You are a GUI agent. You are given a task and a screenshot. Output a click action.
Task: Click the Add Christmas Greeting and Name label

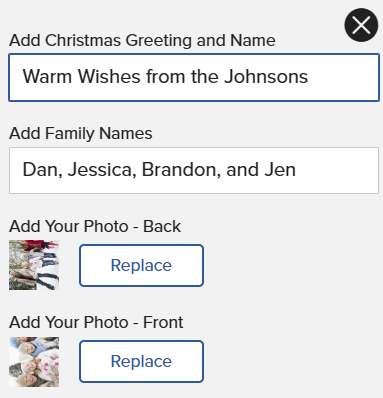[x=142, y=41]
